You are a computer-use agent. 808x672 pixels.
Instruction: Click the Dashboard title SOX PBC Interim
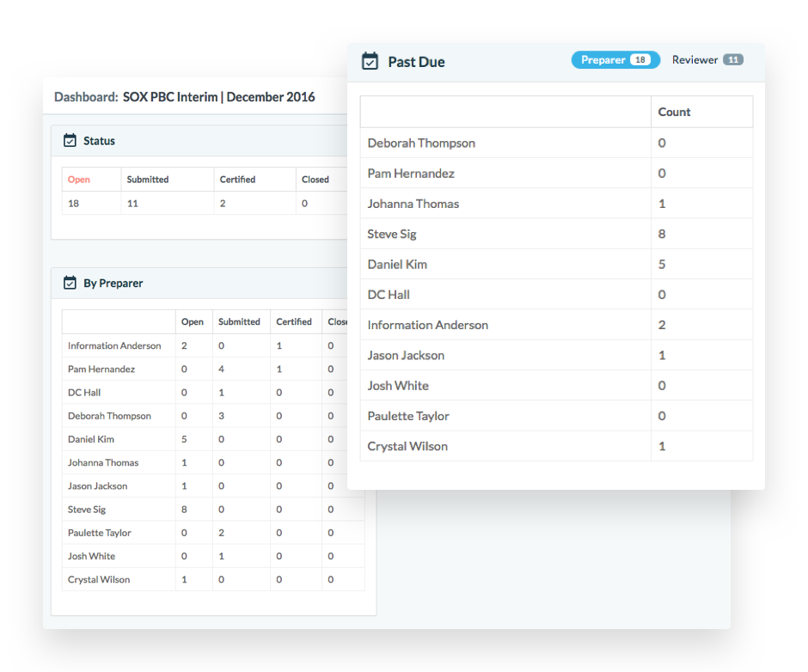pyautogui.click(x=218, y=97)
